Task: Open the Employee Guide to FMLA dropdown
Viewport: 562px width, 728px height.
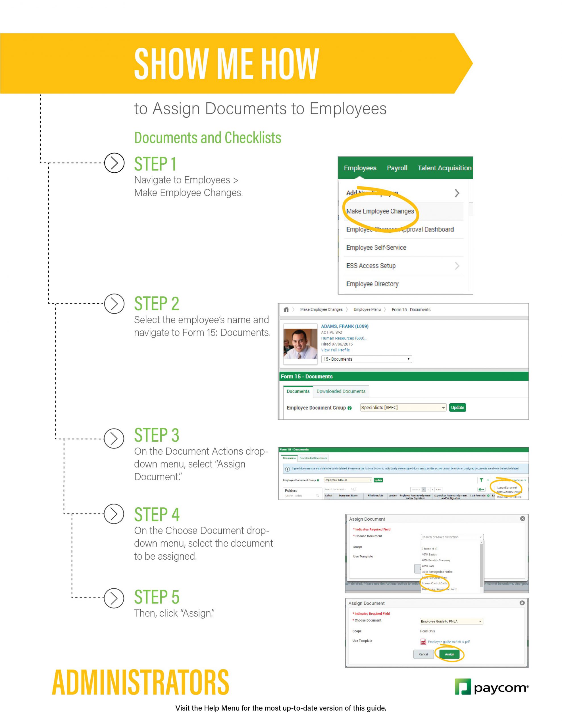Action: [x=451, y=621]
